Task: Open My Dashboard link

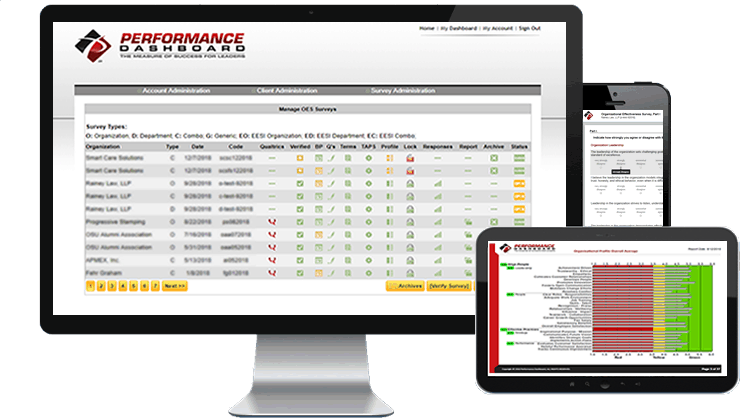Action: click(459, 28)
